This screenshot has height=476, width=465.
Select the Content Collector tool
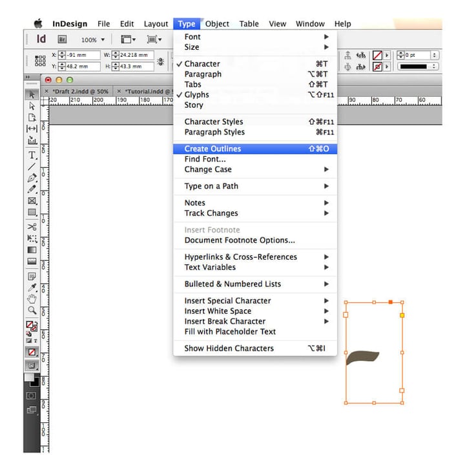click(x=32, y=140)
